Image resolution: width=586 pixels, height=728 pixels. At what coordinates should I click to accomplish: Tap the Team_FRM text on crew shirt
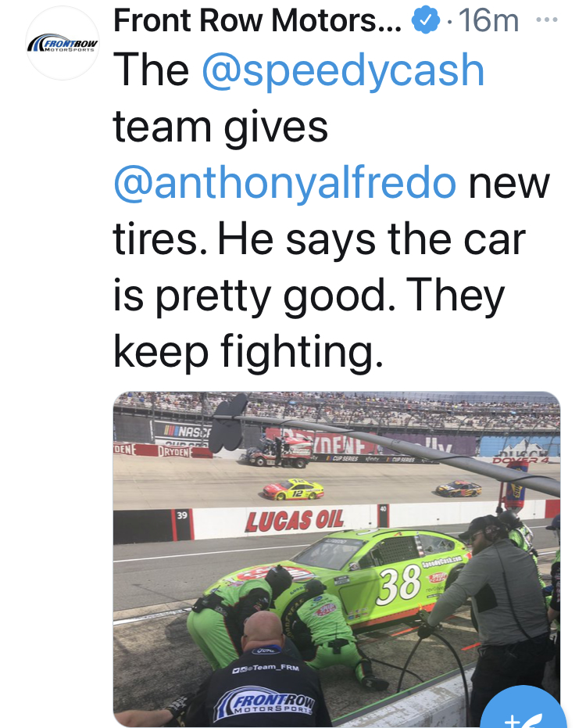266,668
